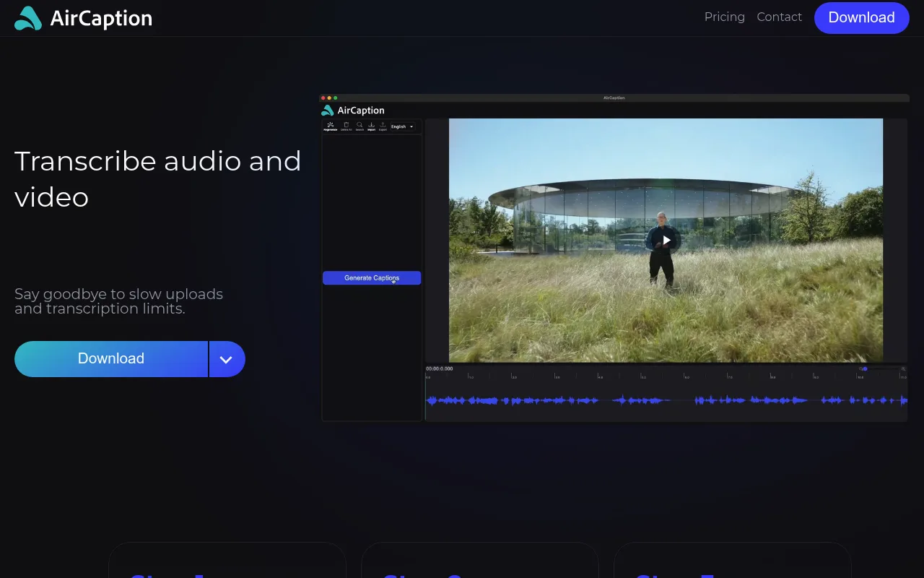This screenshot has width=924, height=578.
Task: Click the zoom-in magnifier right of timeline slider
Action: pos(903,369)
